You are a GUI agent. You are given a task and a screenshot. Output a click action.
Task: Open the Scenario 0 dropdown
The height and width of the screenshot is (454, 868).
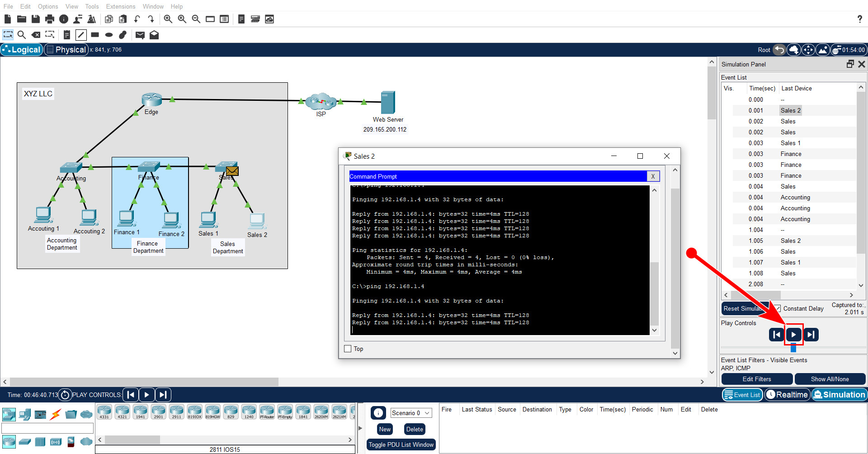[411, 413]
